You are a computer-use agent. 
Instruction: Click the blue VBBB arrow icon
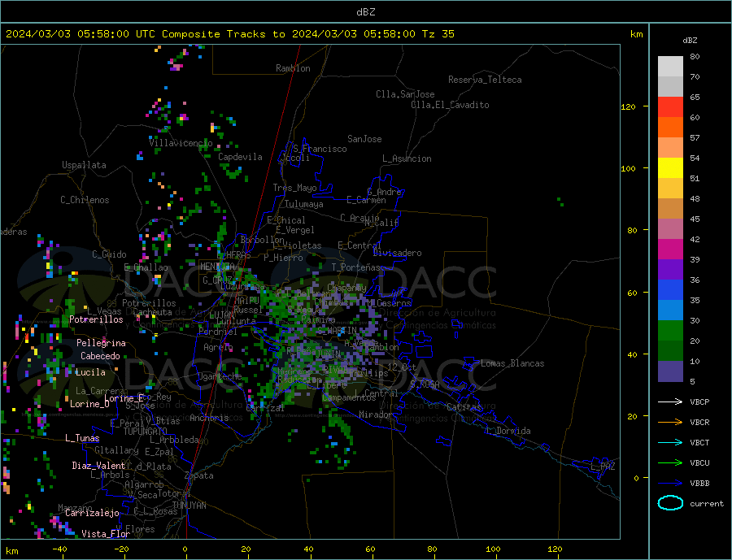click(x=670, y=483)
